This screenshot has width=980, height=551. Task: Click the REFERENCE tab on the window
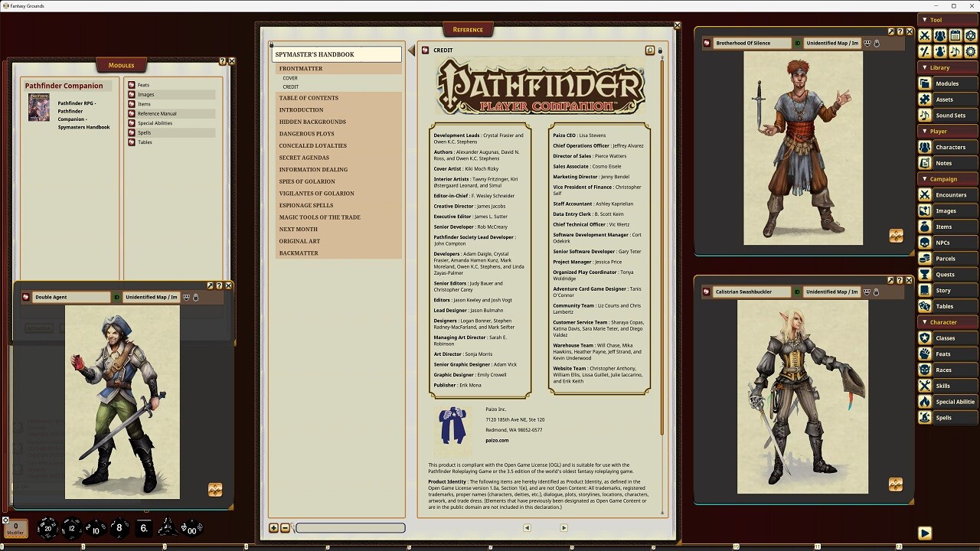pos(467,29)
